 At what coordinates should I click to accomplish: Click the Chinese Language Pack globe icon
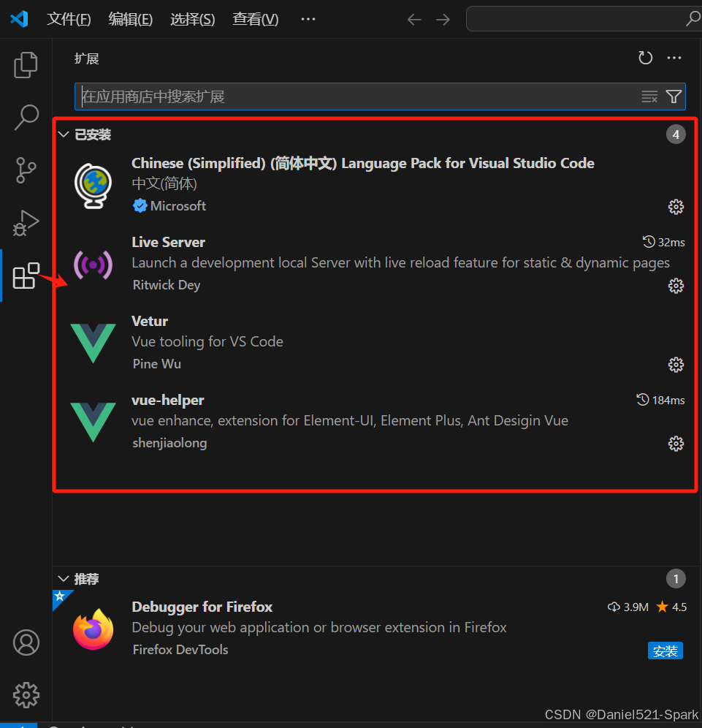(x=94, y=186)
